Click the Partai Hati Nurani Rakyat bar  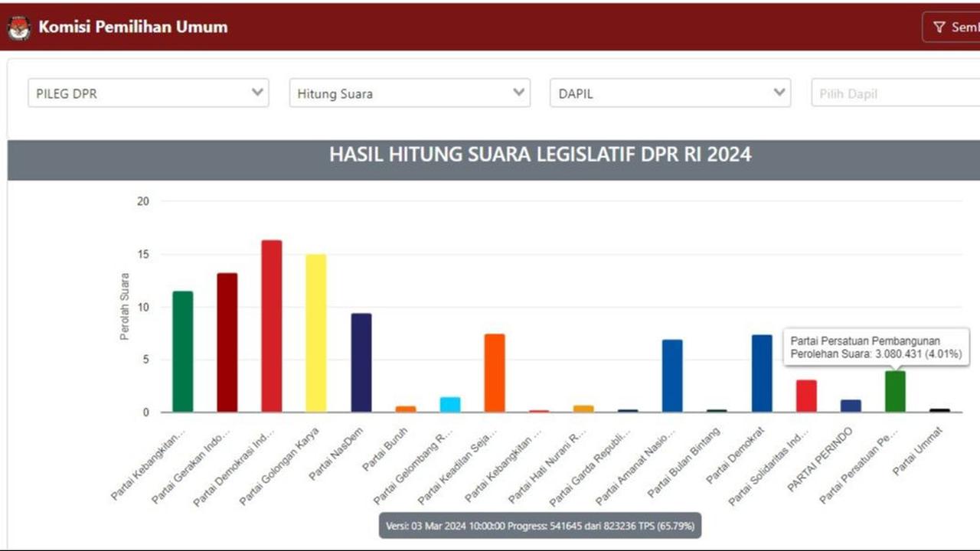coord(583,409)
